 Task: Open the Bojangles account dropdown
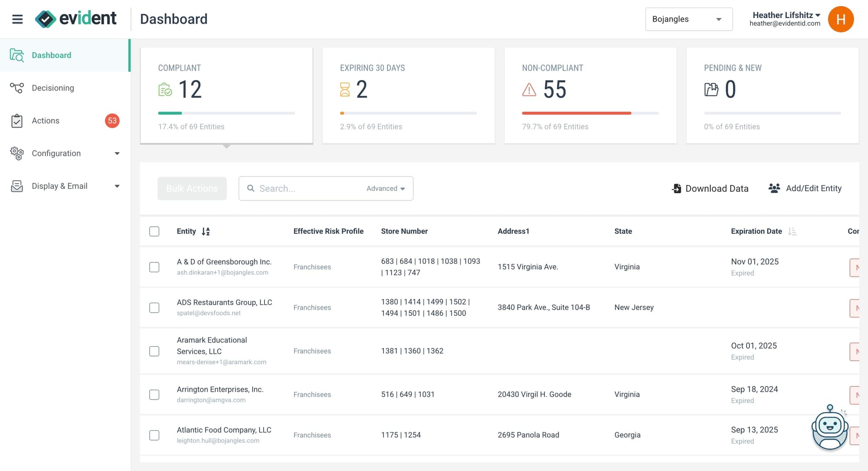689,19
